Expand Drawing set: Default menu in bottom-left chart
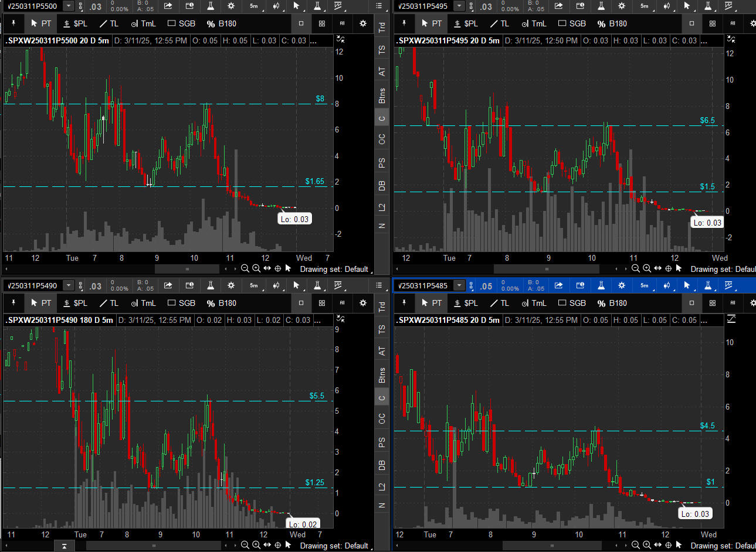Viewport: 756px width, 552px height. coord(334,546)
